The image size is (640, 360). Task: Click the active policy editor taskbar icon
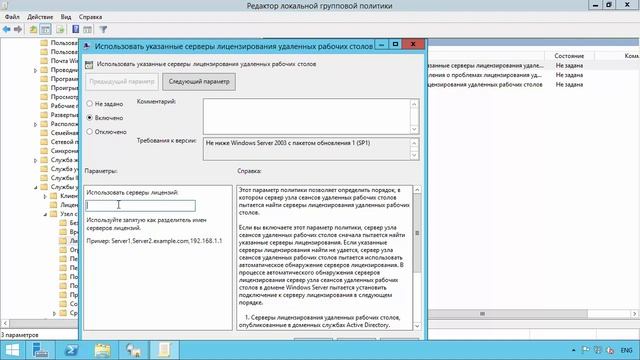click(164, 350)
